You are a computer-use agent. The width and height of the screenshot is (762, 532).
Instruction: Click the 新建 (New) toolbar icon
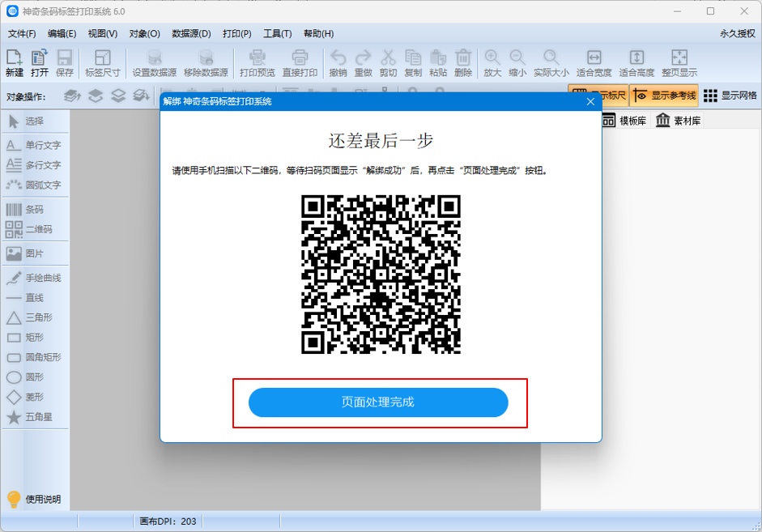(x=15, y=63)
